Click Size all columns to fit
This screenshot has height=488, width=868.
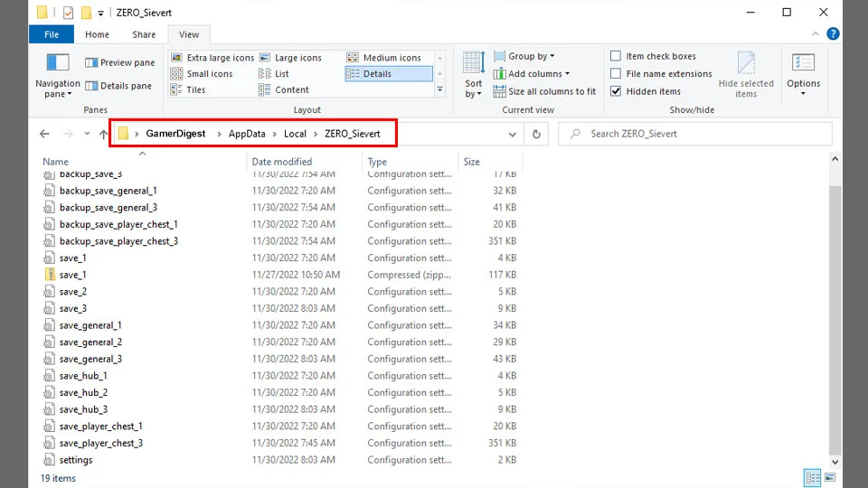(x=544, y=91)
